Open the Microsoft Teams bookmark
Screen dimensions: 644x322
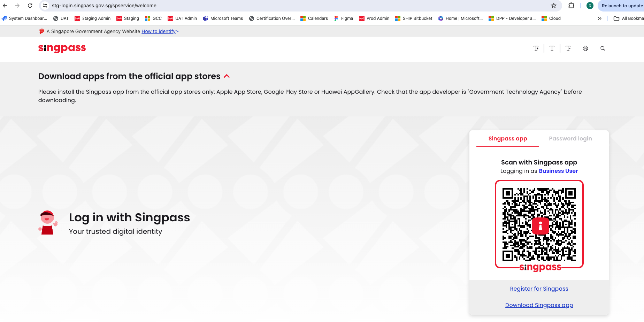(x=223, y=18)
